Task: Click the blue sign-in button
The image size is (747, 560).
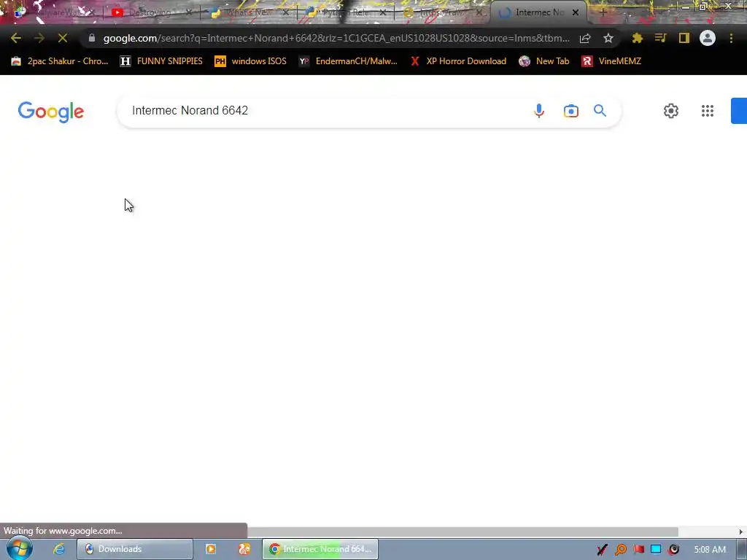Action: [x=739, y=111]
